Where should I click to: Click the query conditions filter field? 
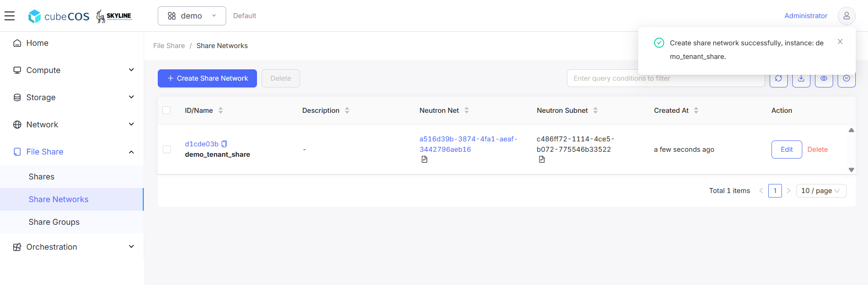(x=665, y=78)
